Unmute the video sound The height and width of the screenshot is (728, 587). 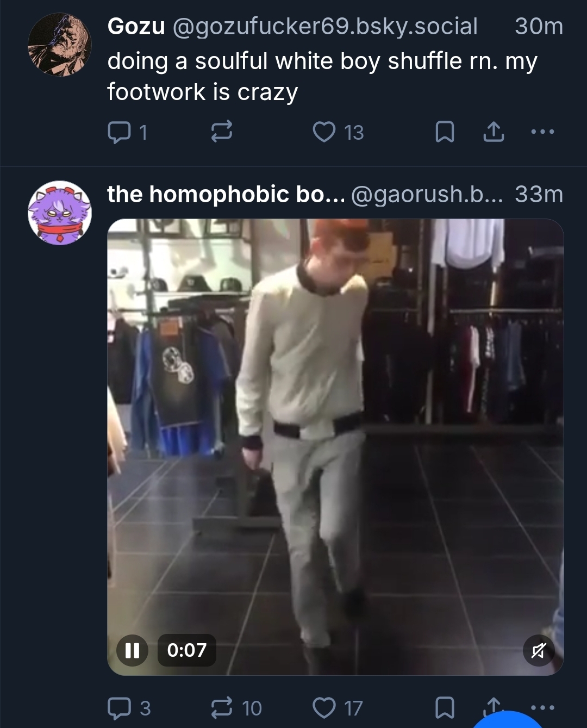pyautogui.click(x=538, y=650)
